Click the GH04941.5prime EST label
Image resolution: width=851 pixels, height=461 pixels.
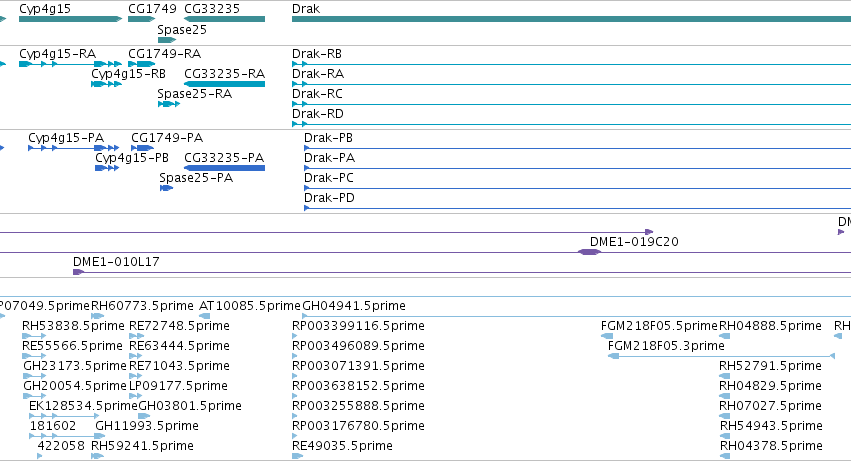[354, 306]
